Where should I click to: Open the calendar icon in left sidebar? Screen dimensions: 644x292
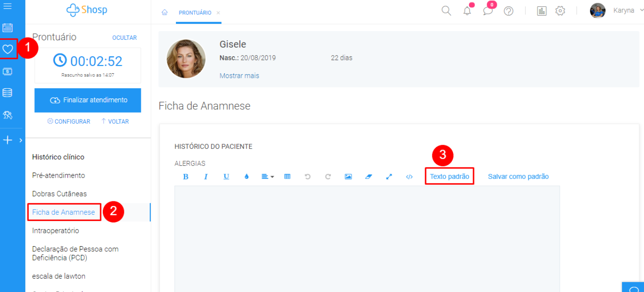pos(7,28)
